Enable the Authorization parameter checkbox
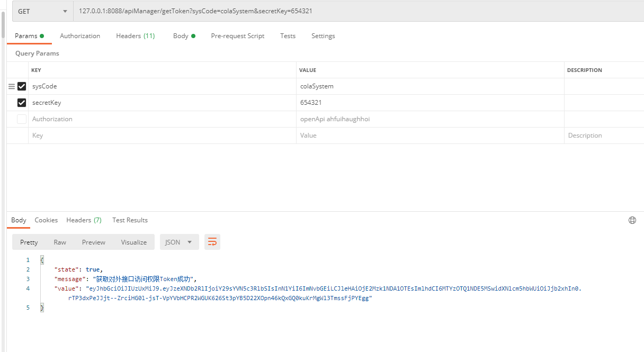The height and width of the screenshot is (352, 644). (22, 119)
